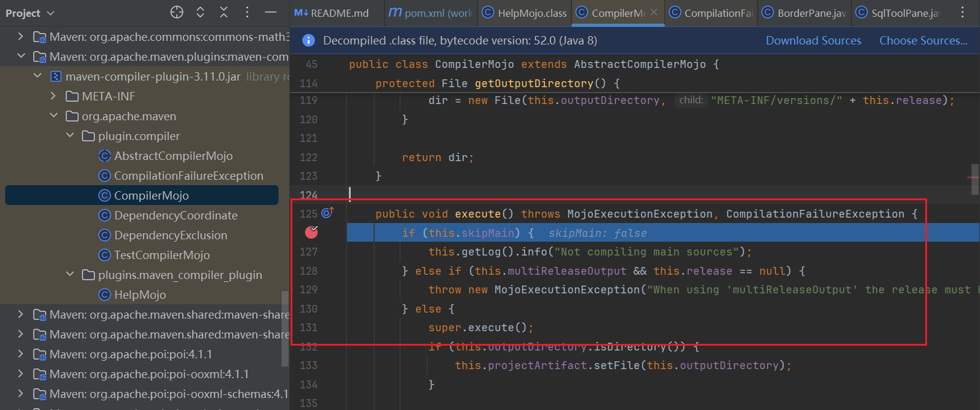Click the Download Sources link
The height and width of the screenshot is (410, 980).
click(x=813, y=40)
